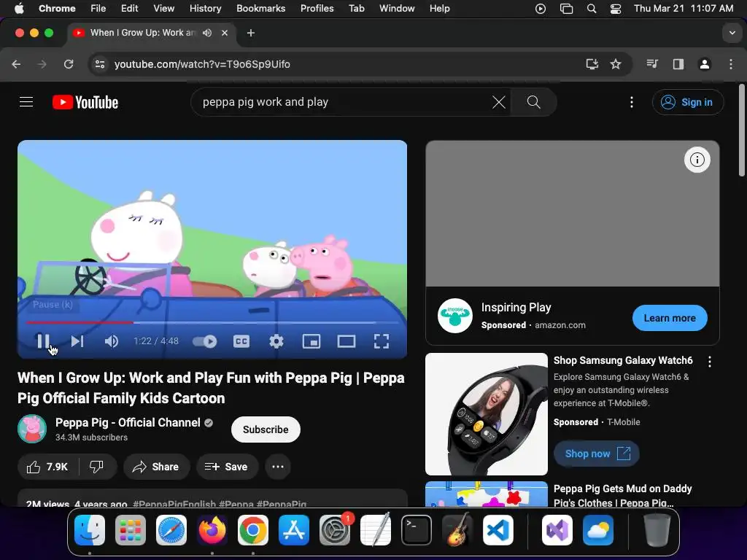The image size is (747, 560).
Task: Open the Bookmarks menu
Action: pyautogui.click(x=260, y=9)
